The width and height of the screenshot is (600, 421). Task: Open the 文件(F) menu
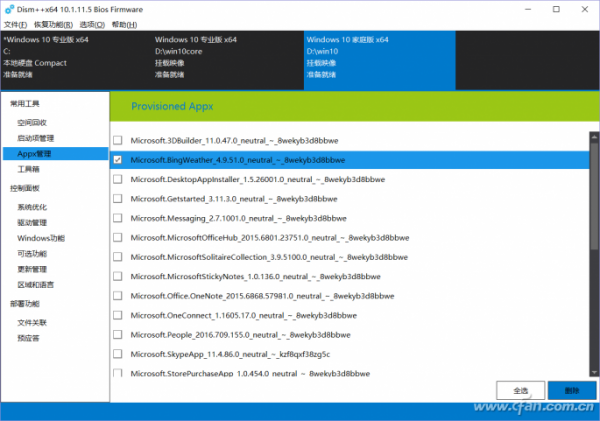coord(16,24)
